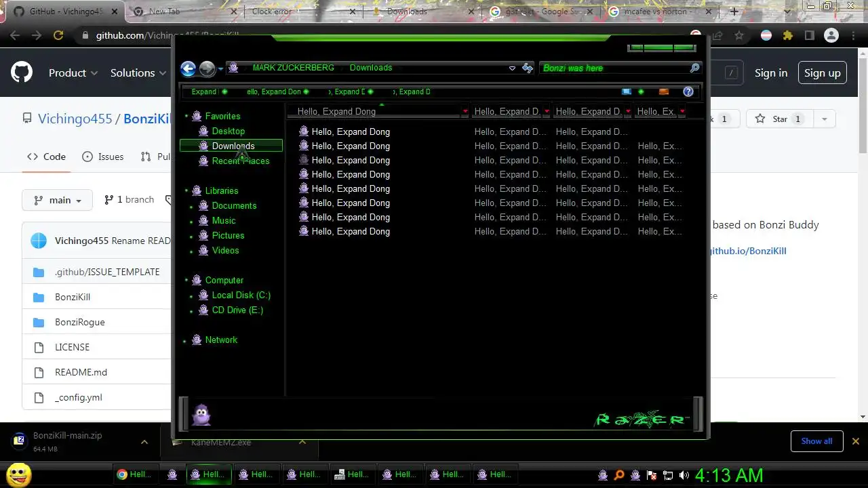Collapse the Computer group
Viewport: 868px width, 488px height.
[186, 281]
